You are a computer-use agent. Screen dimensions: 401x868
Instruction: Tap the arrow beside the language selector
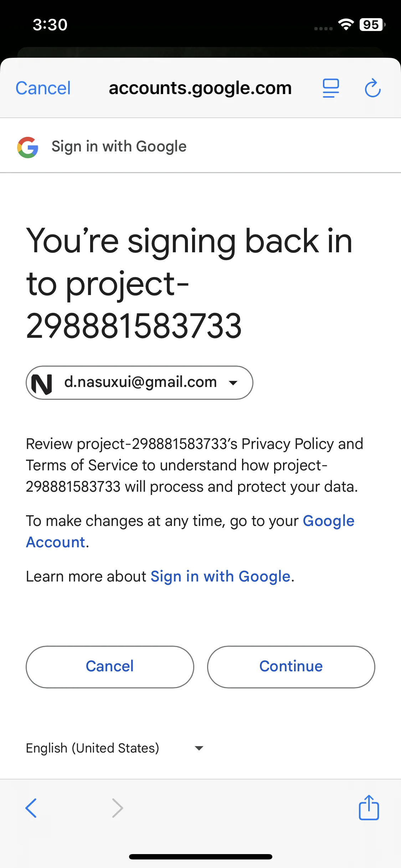199,748
